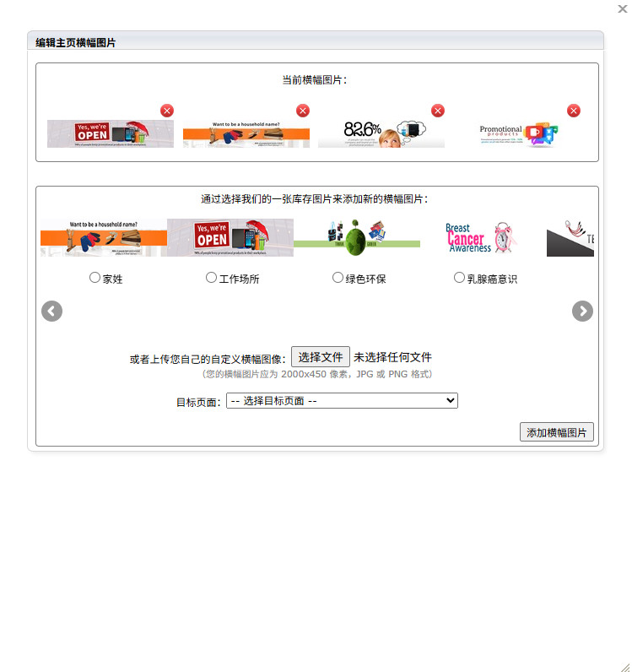
Task: Select the 家姓 radio option
Action: (x=95, y=278)
